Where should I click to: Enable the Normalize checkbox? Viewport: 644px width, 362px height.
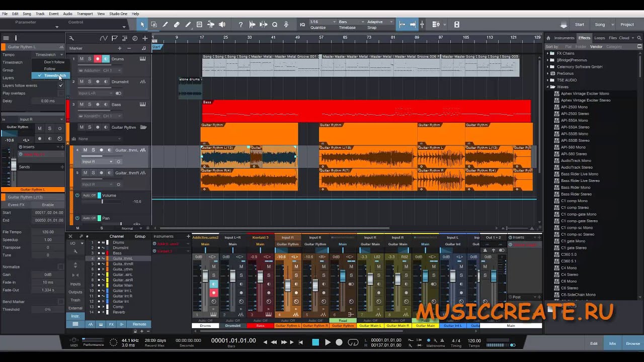click(x=61, y=267)
